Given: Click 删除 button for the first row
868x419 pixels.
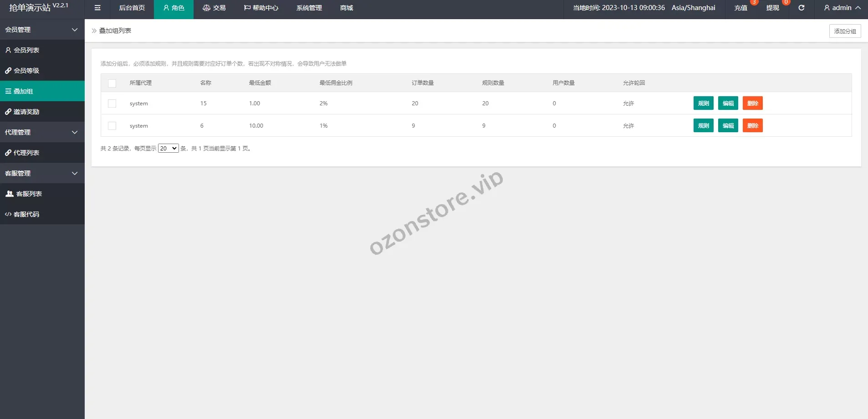Looking at the screenshot, I should click(x=752, y=103).
